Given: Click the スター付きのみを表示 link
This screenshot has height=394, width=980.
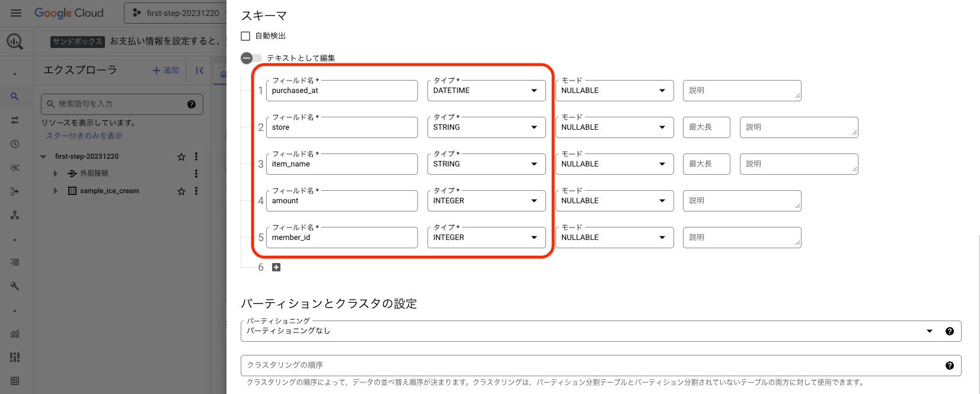Looking at the screenshot, I should point(84,136).
